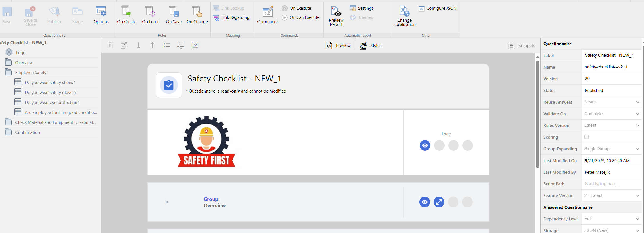This screenshot has height=233, width=644.
Task: Click the Preview Report icon
Action: pyautogui.click(x=336, y=12)
